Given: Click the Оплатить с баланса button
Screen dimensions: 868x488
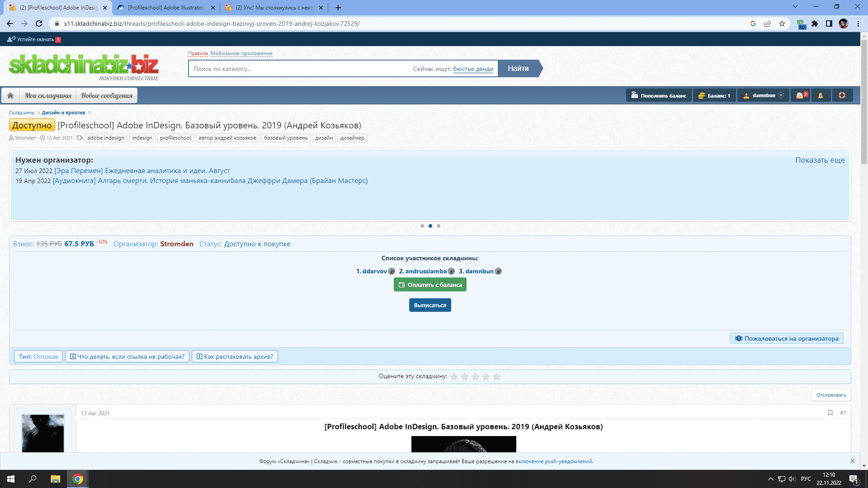Looking at the screenshot, I should [430, 285].
